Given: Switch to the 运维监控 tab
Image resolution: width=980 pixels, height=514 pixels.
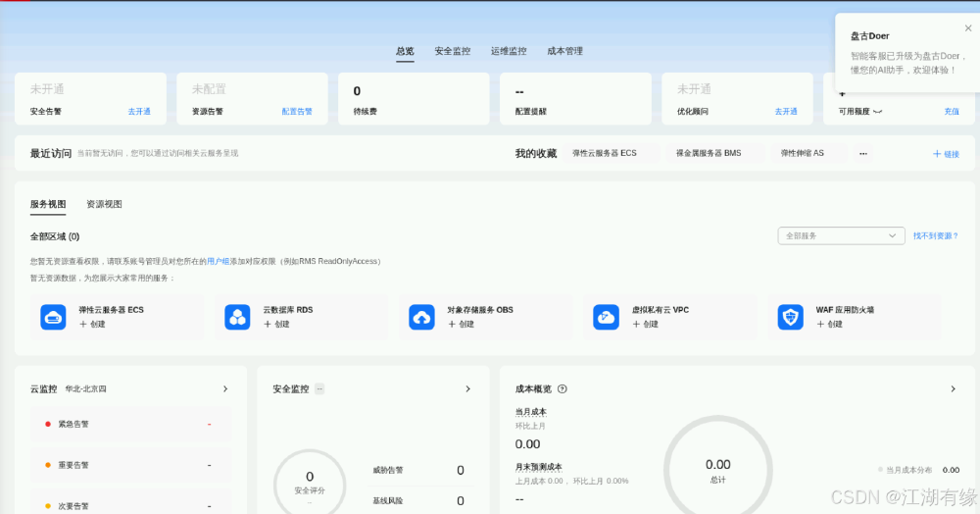Looking at the screenshot, I should tap(509, 51).
